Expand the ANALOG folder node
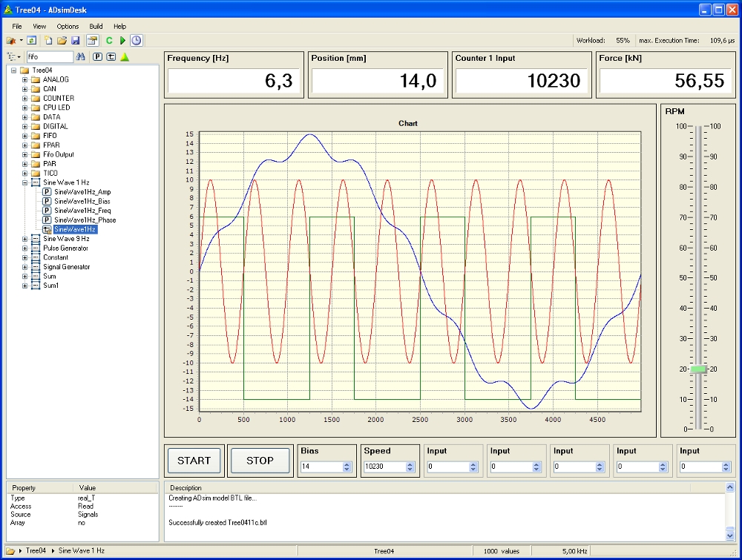Viewport: 742px width, 560px height. click(24, 79)
